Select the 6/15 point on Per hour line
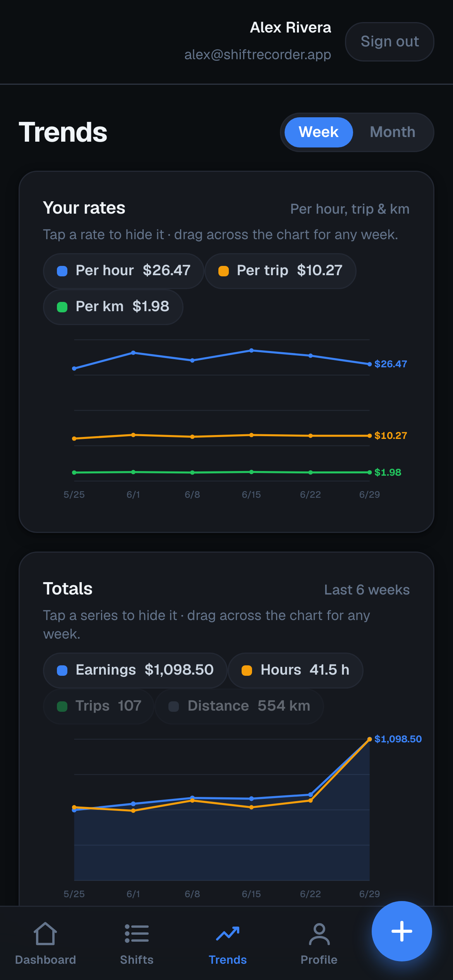This screenshot has width=453, height=980. 251,350
